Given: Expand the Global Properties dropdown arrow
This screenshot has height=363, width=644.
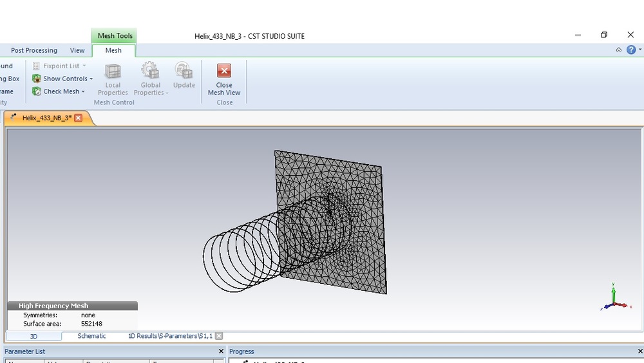Looking at the screenshot, I should pyautogui.click(x=167, y=93).
